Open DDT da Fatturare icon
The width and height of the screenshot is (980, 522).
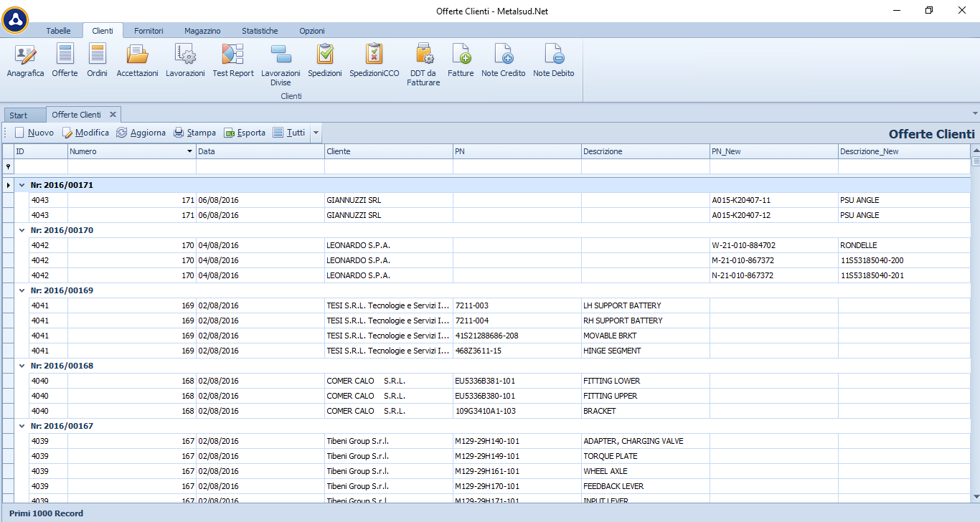pyautogui.click(x=423, y=65)
